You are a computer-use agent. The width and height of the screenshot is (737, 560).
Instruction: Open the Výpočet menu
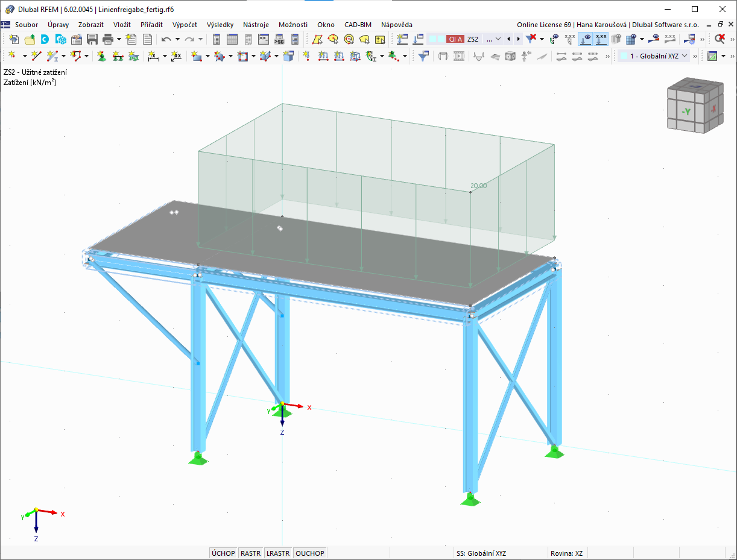coord(185,25)
